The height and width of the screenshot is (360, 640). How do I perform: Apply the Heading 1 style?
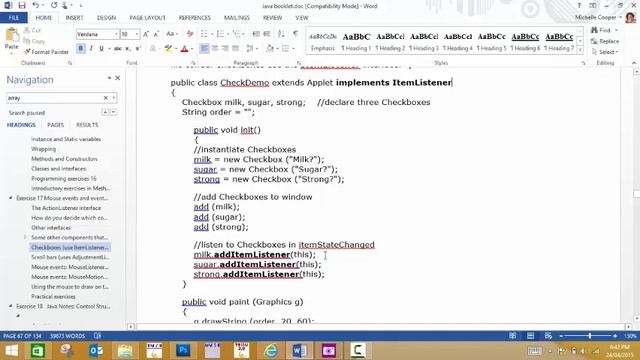click(356, 41)
